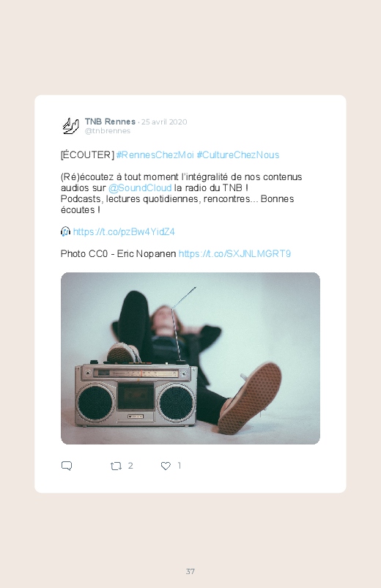
Task: Click the [ÉCOUTER] text in the tweet
Action: [87, 155]
